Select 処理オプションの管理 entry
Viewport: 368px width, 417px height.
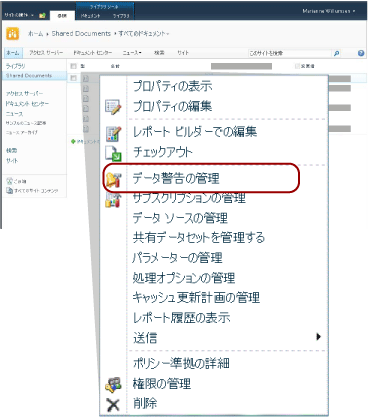(x=184, y=278)
